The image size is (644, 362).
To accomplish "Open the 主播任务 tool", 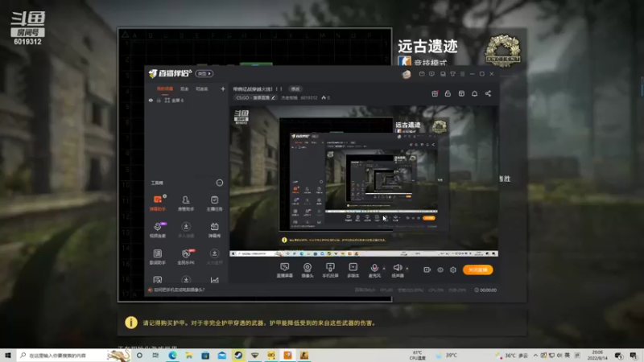I will (x=214, y=204).
